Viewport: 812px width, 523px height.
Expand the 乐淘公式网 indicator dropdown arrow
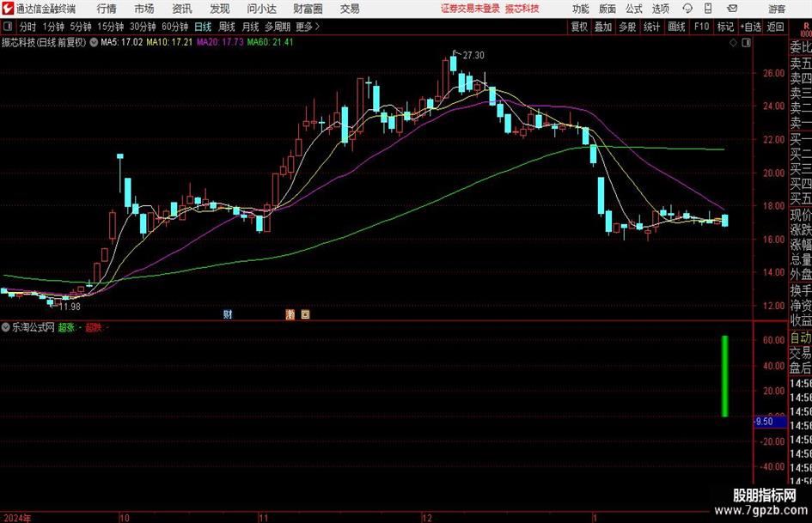6,327
